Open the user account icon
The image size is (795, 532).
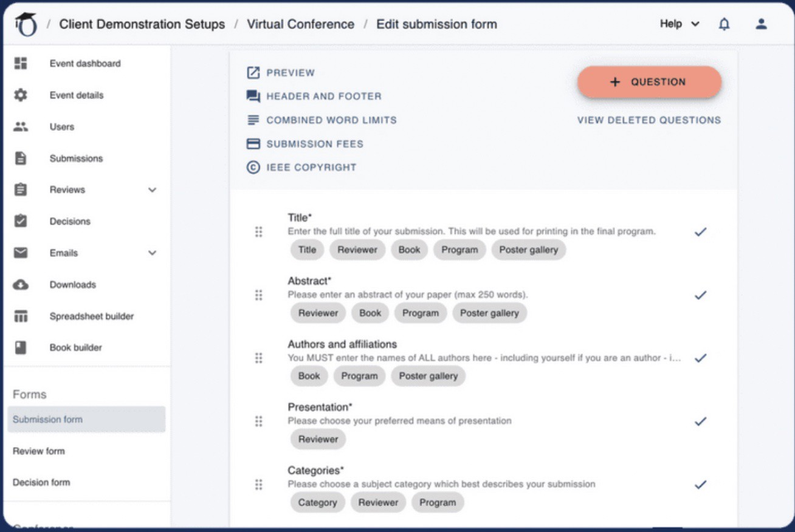click(x=762, y=23)
